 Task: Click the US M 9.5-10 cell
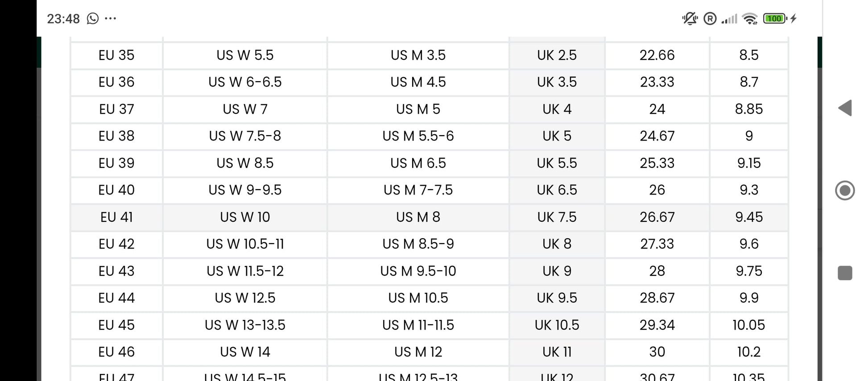418,271
